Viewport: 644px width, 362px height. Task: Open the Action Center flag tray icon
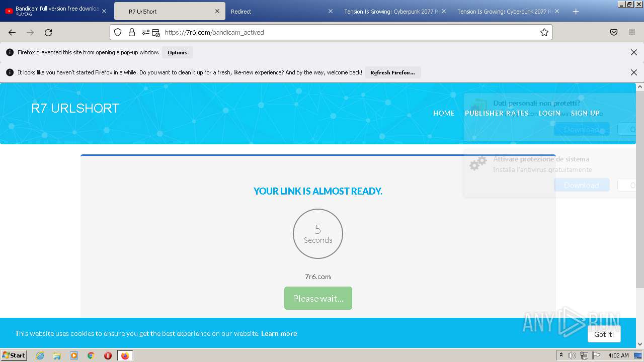[596, 355]
